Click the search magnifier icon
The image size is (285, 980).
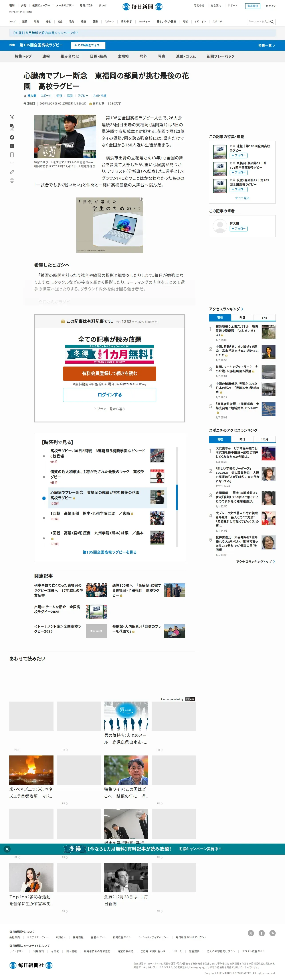pyautogui.click(x=272, y=22)
